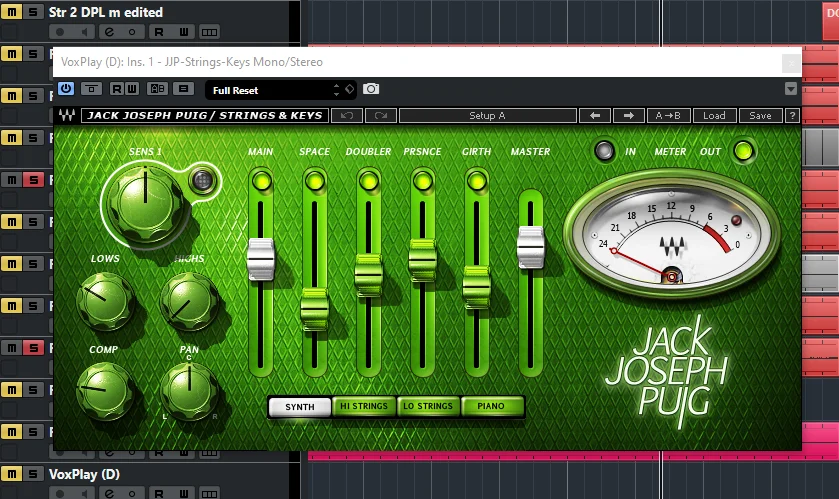Copy setup with the A→B button
Viewport: 839px width, 499px height.
pyautogui.click(x=668, y=116)
